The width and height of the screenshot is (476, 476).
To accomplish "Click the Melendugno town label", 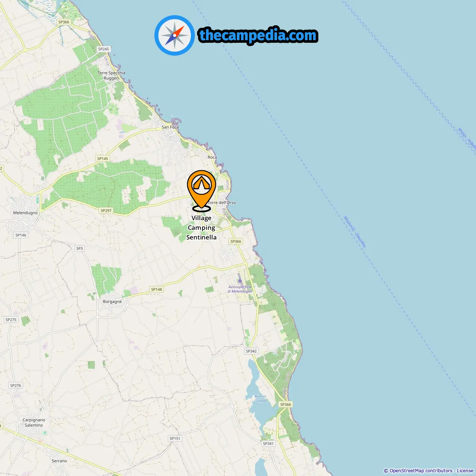I will tap(25, 213).
